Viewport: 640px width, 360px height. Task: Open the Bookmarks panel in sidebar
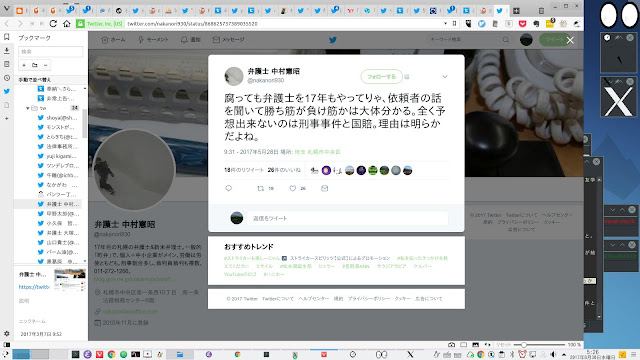[7, 37]
